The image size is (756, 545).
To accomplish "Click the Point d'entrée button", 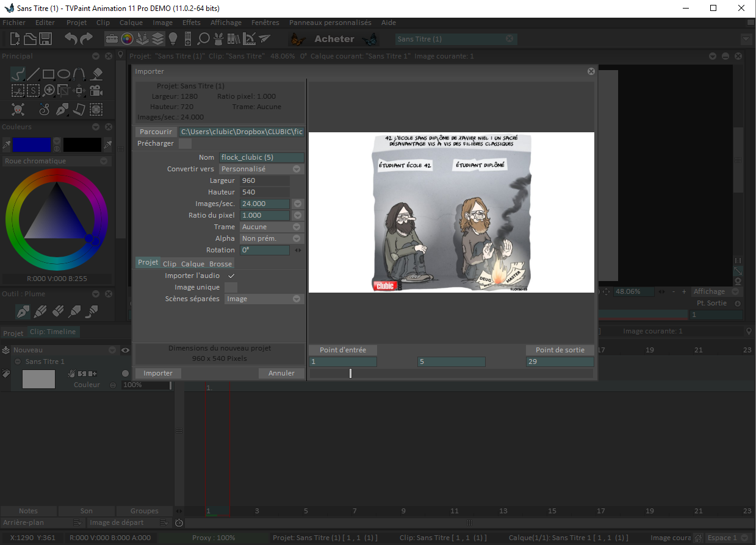I will 343,350.
